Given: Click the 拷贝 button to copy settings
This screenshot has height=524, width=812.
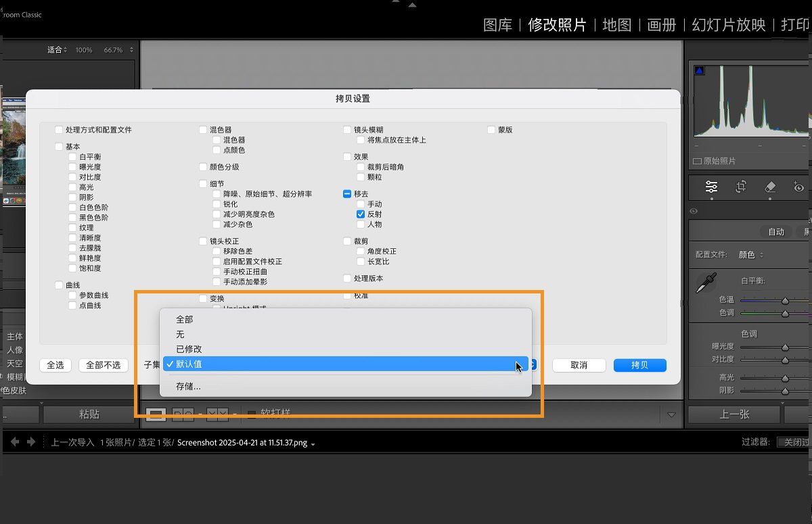Looking at the screenshot, I should point(639,365).
